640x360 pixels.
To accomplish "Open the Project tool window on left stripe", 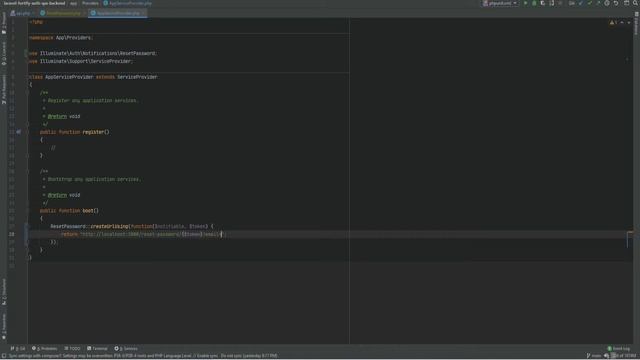I will tap(4, 23).
